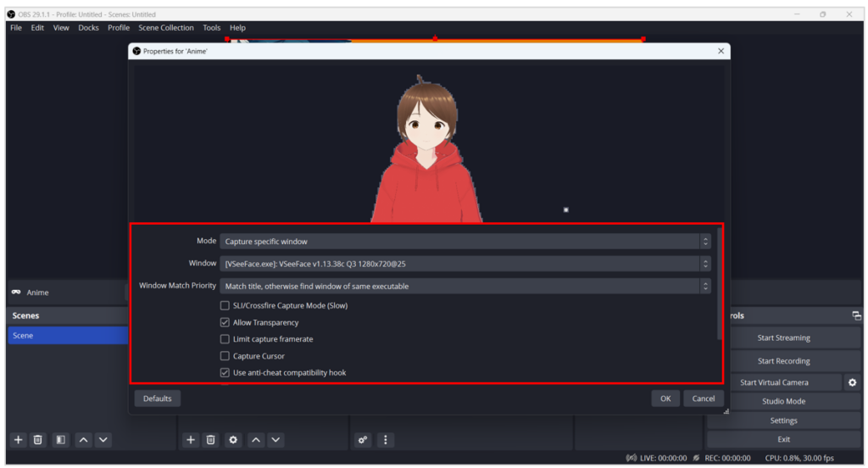868x468 pixels.
Task: Expand the Window selection dropdown
Action: 465,264
